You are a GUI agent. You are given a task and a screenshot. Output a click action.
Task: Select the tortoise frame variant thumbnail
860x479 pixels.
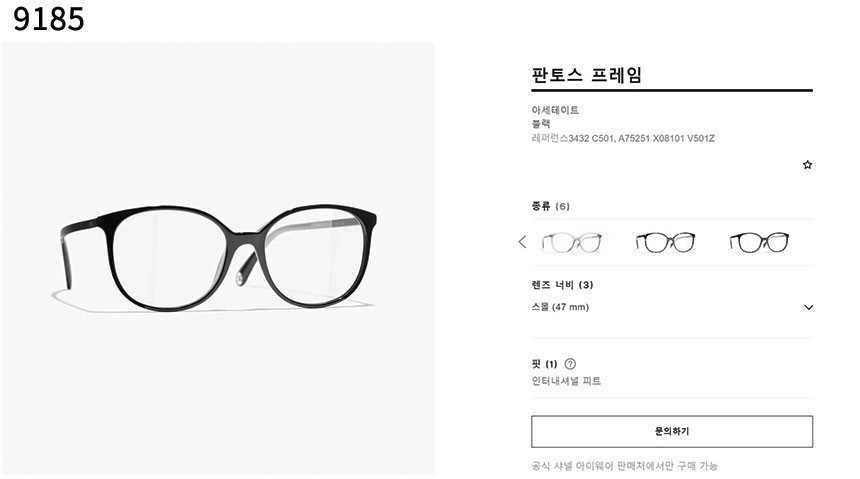click(665, 242)
